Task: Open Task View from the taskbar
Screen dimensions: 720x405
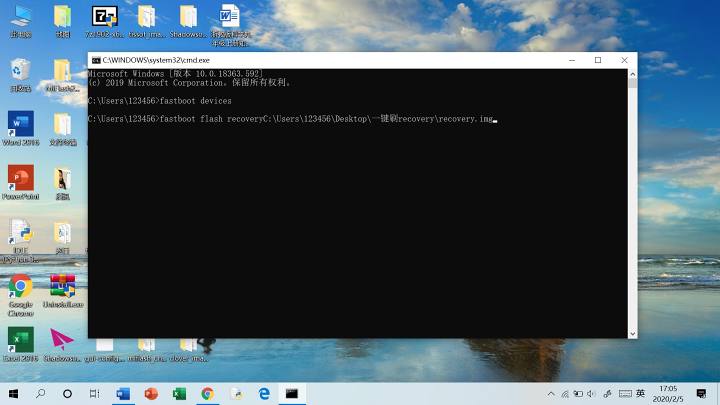Action: point(95,394)
